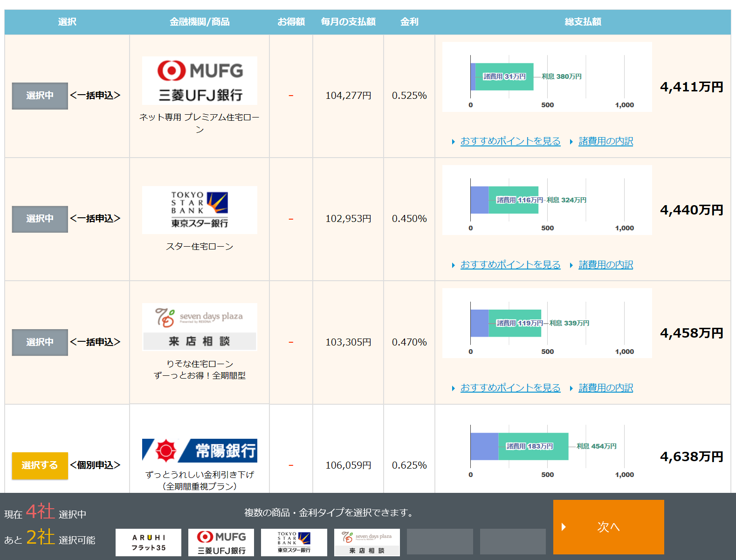The width and height of the screenshot is (736, 560).
Task: Click total payment 4,638万円
Action: click(692, 456)
